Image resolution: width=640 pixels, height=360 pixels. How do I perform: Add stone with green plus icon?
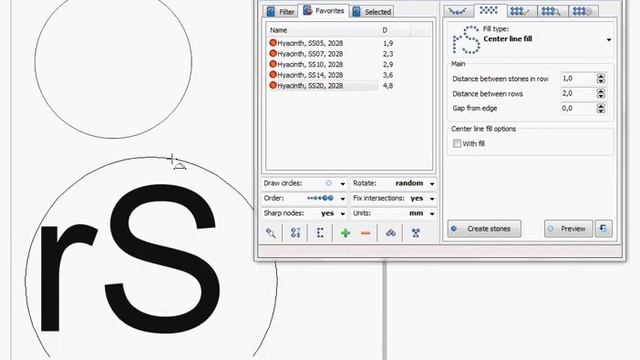coord(345,233)
